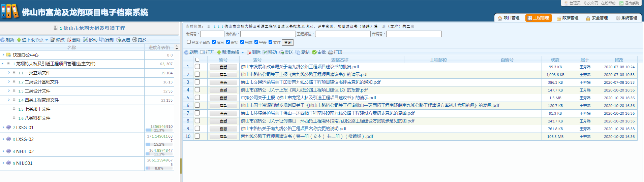Click the 表编号 input field
The width and height of the screenshot is (644, 182).
212,34
